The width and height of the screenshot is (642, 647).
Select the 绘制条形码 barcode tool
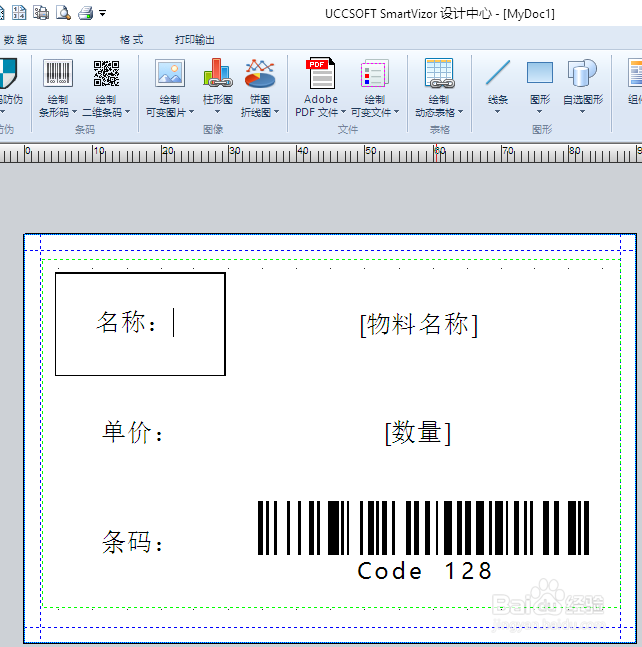58,73
